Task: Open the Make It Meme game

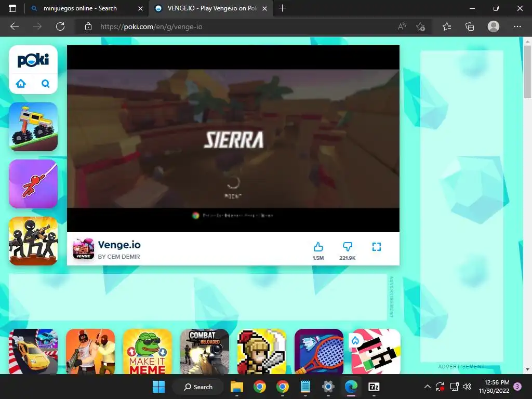Action: click(x=148, y=352)
